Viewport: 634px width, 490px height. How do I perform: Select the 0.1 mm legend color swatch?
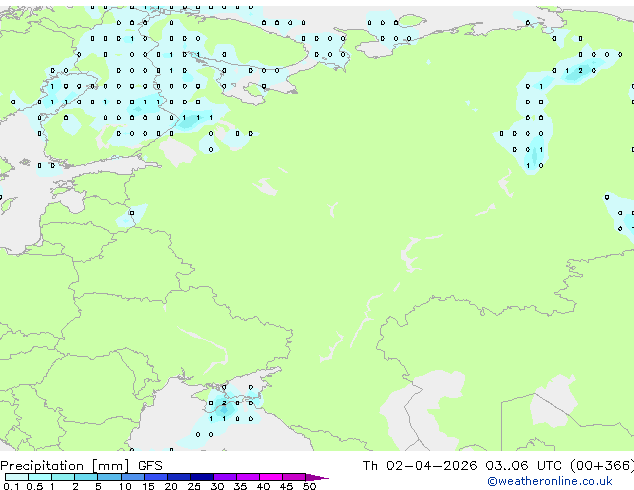tap(17, 477)
